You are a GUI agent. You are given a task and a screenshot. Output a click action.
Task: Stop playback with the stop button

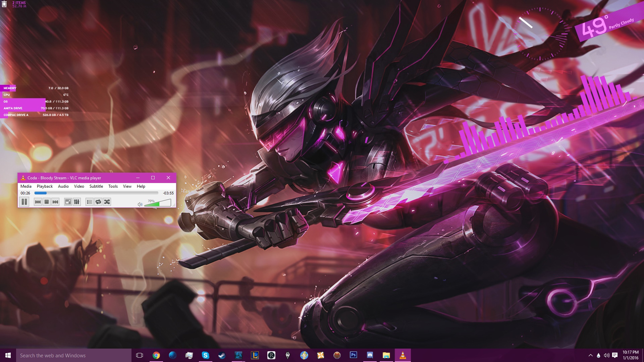[x=47, y=202]
